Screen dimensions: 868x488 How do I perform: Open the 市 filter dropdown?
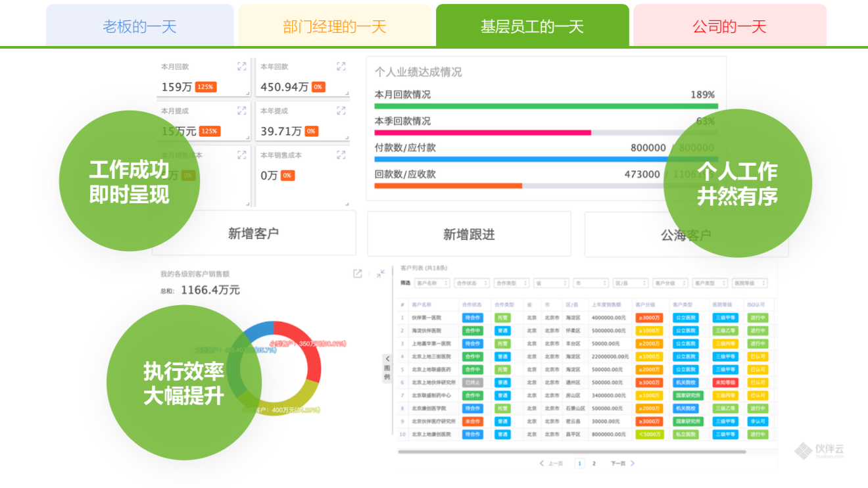591,283
